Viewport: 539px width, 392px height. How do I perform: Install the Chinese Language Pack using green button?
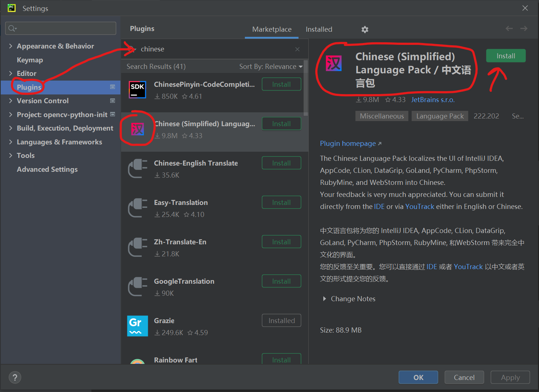(505, 56)
